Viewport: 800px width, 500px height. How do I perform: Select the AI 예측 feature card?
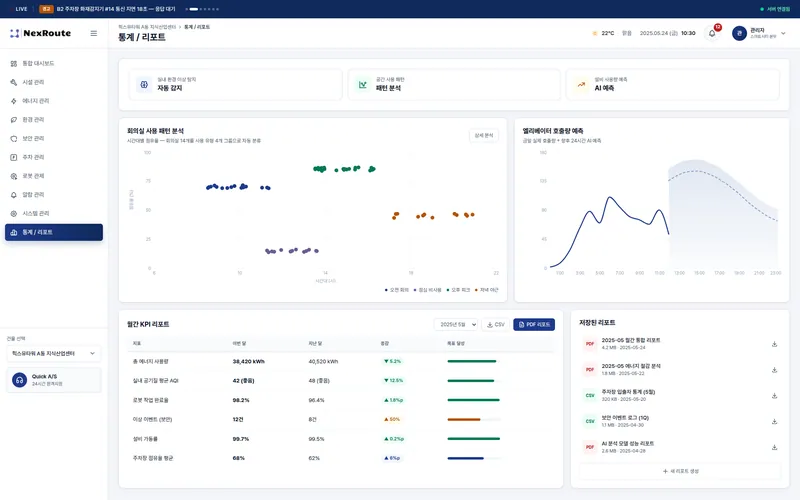click(x=673, y=85)
